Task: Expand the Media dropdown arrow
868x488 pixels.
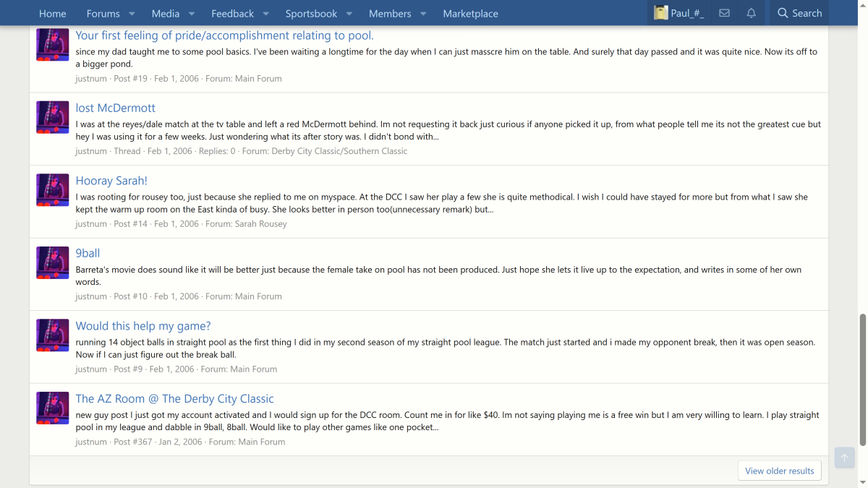Action: coord(192,14)
